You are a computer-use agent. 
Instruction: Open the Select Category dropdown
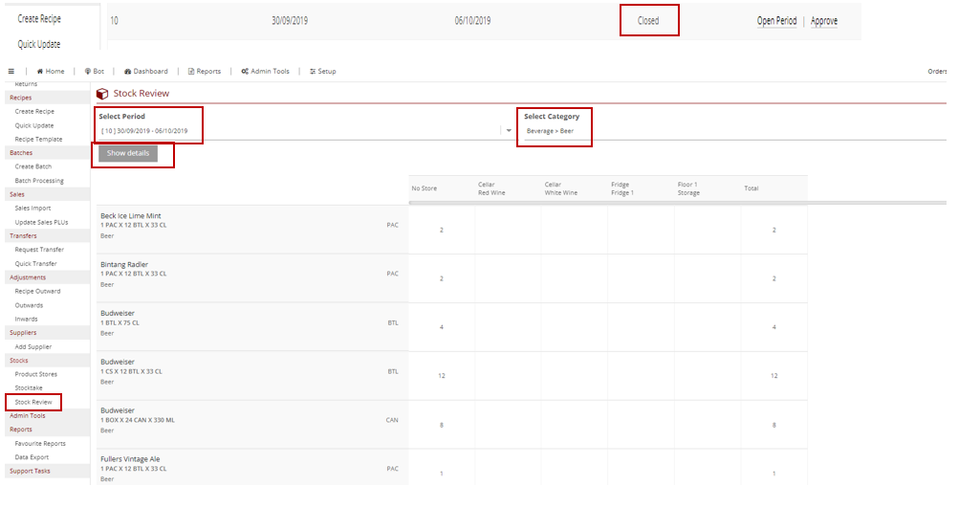(555, 131)
